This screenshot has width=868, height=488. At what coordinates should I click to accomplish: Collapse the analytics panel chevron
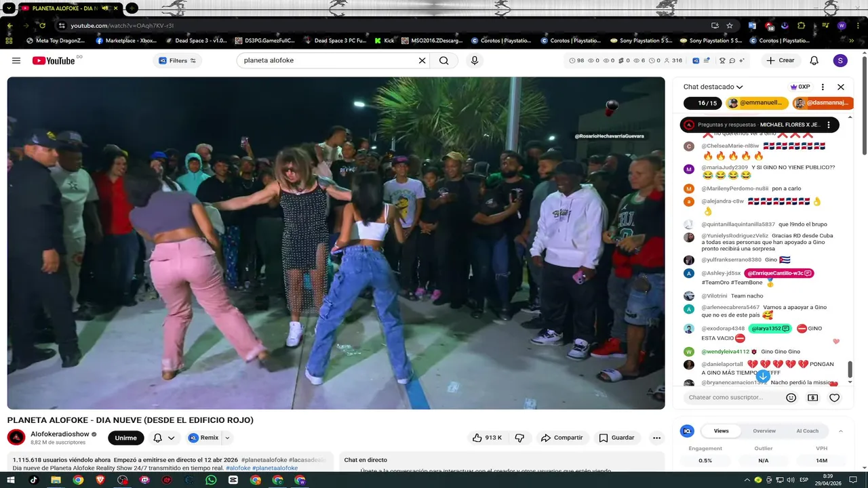841,431
